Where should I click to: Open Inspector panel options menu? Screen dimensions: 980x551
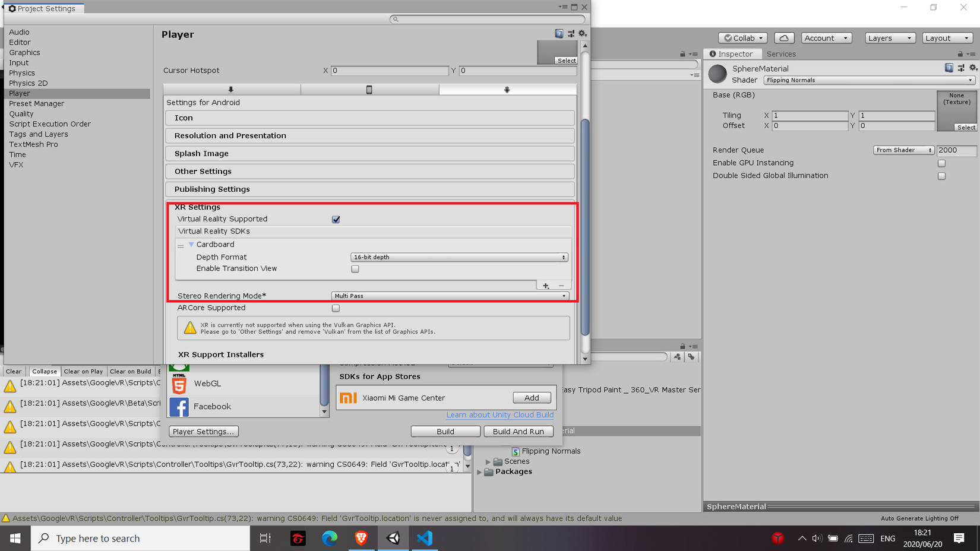click(972, 54)
